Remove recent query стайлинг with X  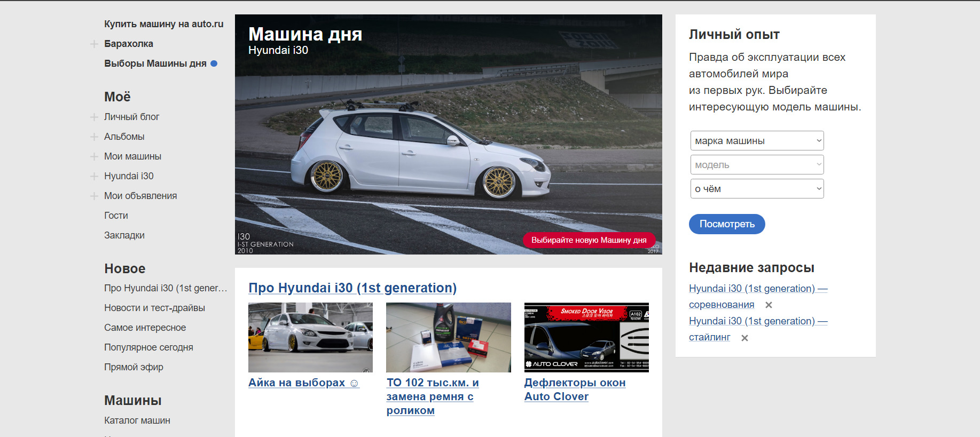click(744, 338)
